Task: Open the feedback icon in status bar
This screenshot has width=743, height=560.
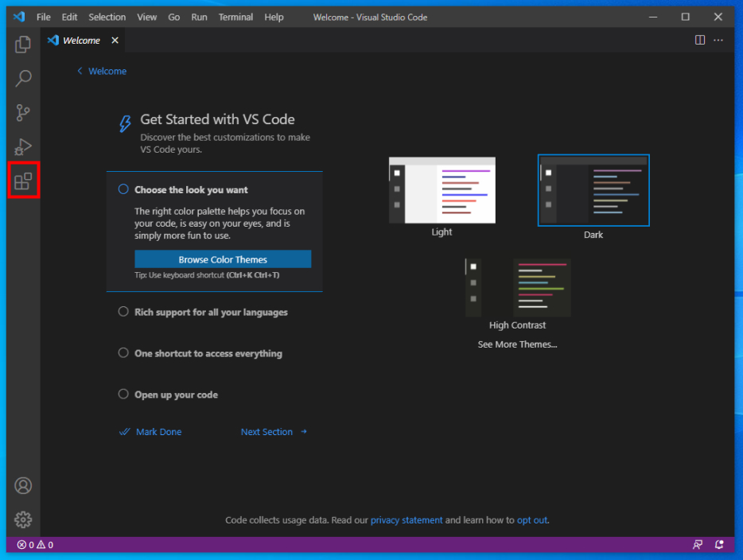Action: coord(698,545)
